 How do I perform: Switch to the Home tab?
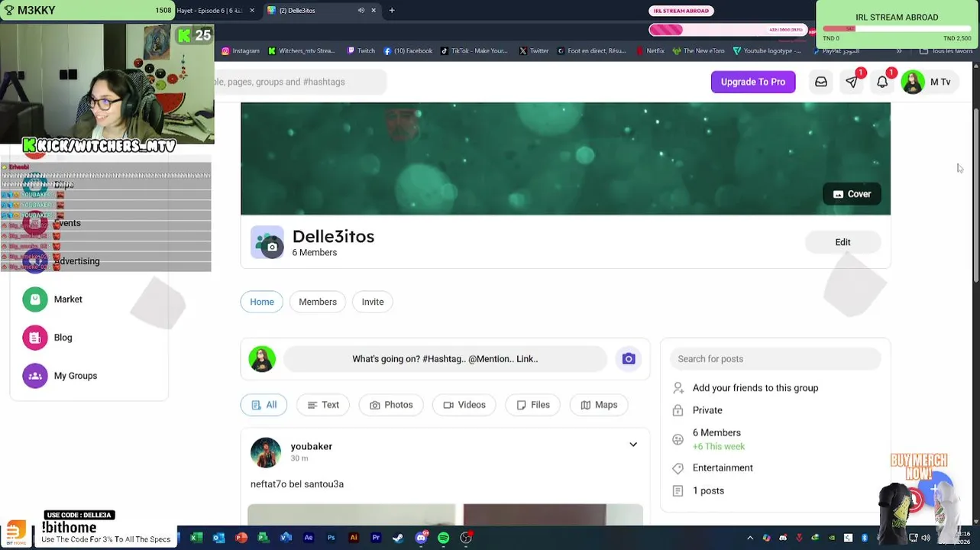tap(262, 302)
